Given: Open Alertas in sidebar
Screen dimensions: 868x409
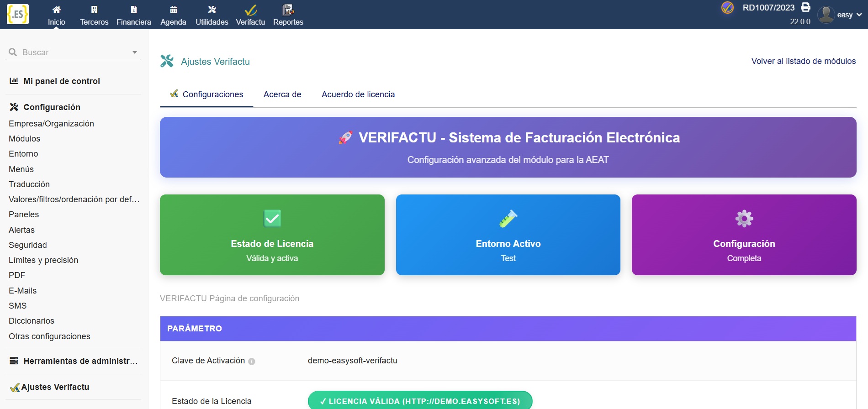Looking at the screenshot, I should click(x=22, y=230).
